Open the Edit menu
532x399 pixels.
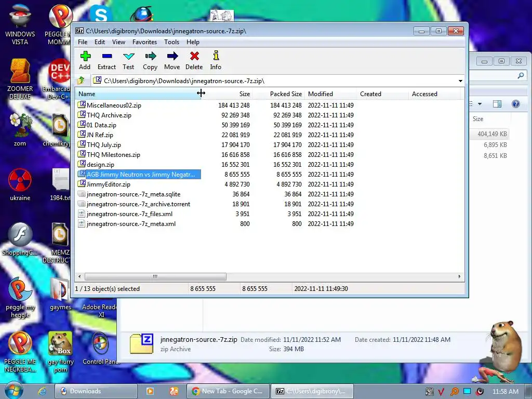click(x=99, y=42)
